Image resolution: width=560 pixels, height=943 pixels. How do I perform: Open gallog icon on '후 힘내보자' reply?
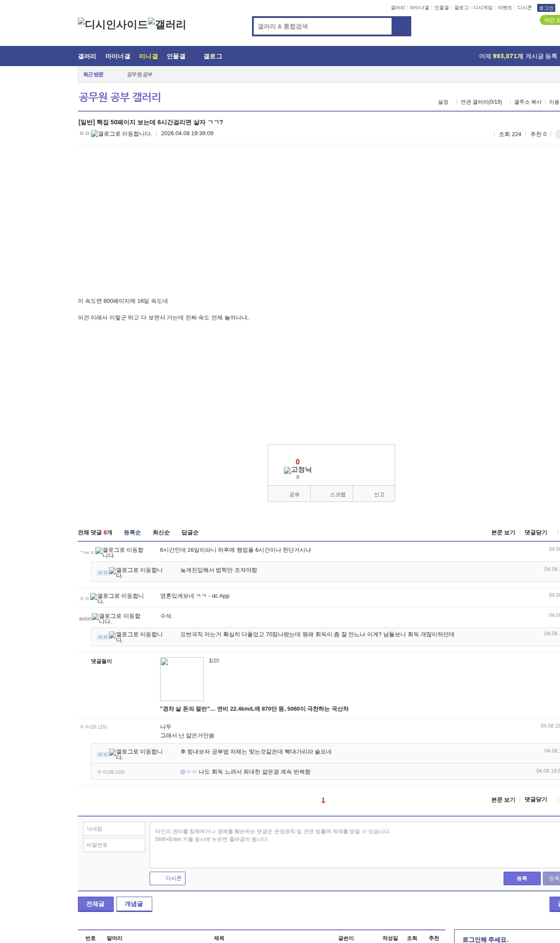[136, 754]
